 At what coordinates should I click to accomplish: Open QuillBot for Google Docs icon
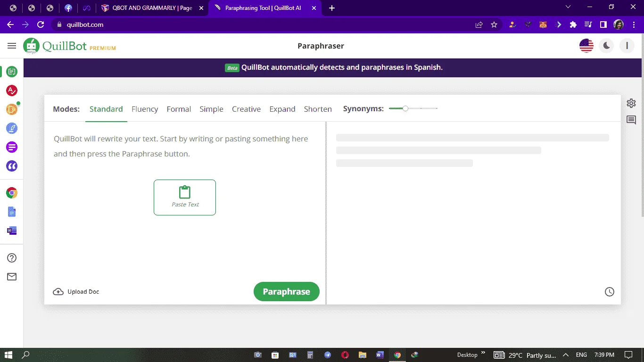point(12,212)
